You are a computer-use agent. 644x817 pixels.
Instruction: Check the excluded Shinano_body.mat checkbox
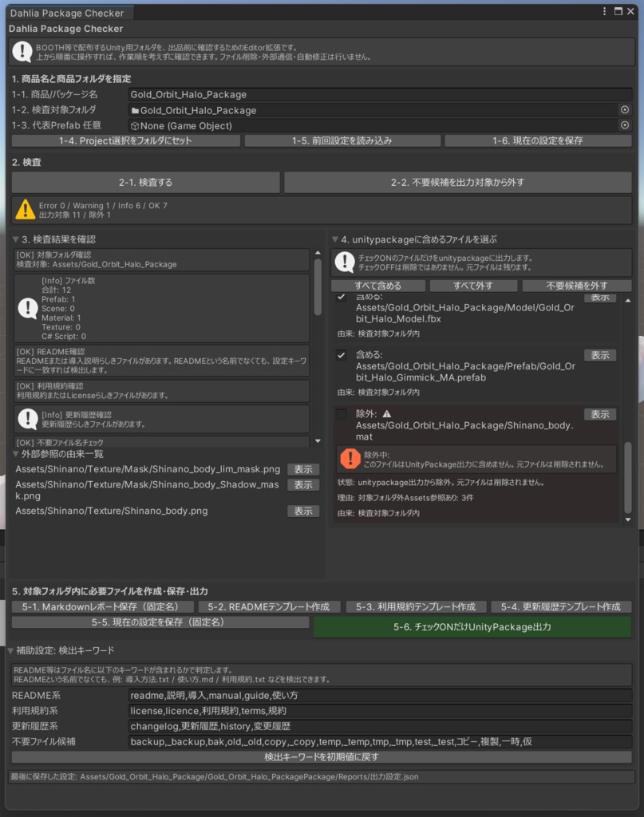[x=342, y=414]
